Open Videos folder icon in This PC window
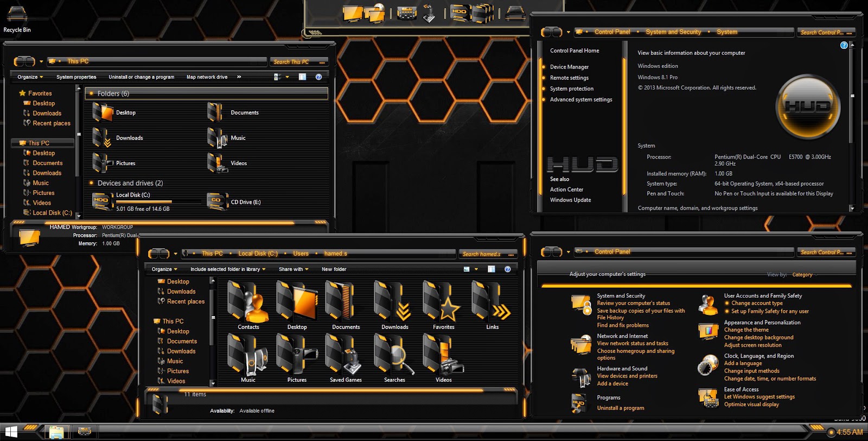The height and width of the screenshot is (441, 868). tap(217, 163)
